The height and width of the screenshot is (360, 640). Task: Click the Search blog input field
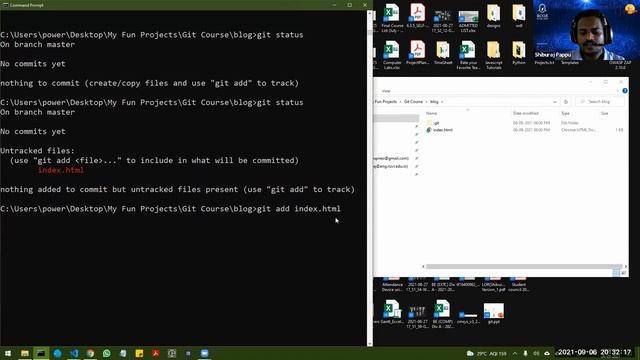[x=600, y=102]
